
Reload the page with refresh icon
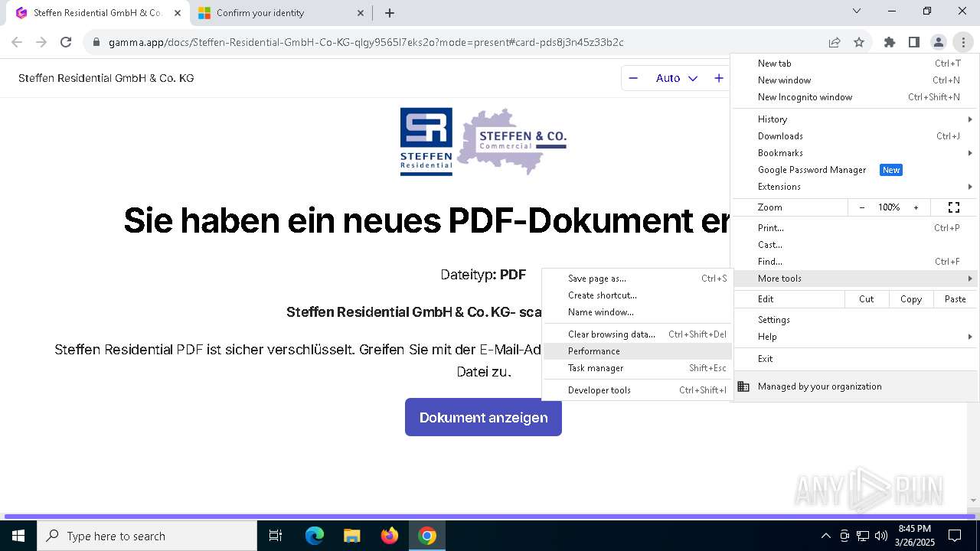pos(66,42)
